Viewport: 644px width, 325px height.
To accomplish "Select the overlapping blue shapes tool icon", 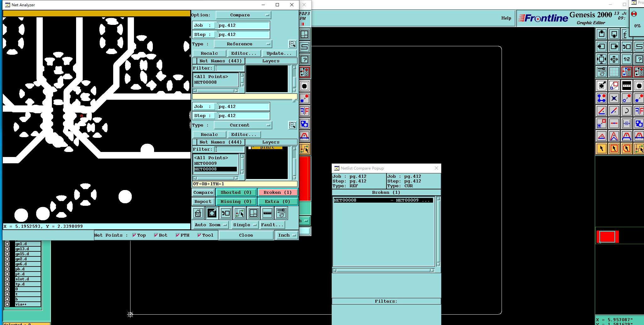I will (x=639, y=123).
